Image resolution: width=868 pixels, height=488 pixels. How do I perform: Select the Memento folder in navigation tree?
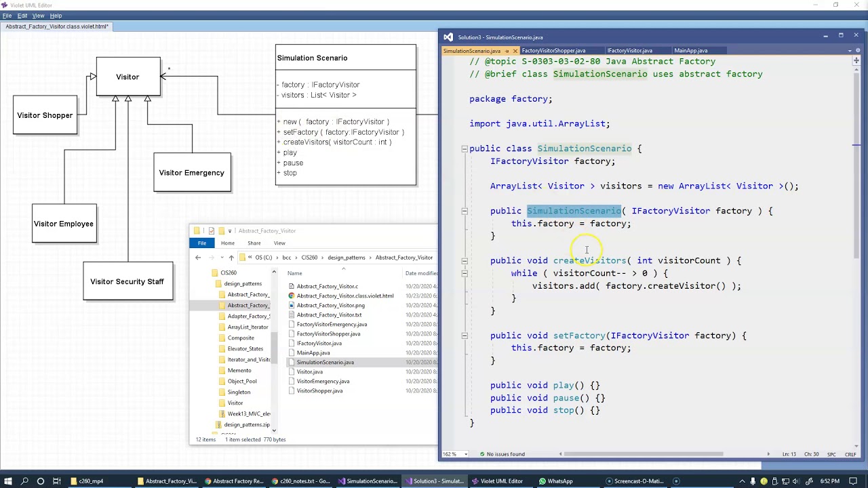pos(239,371)
